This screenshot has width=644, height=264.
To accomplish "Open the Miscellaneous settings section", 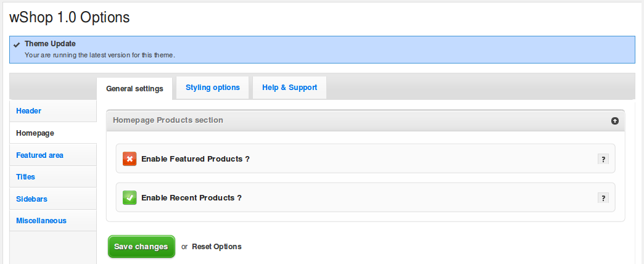I will (x=53, y=221).
